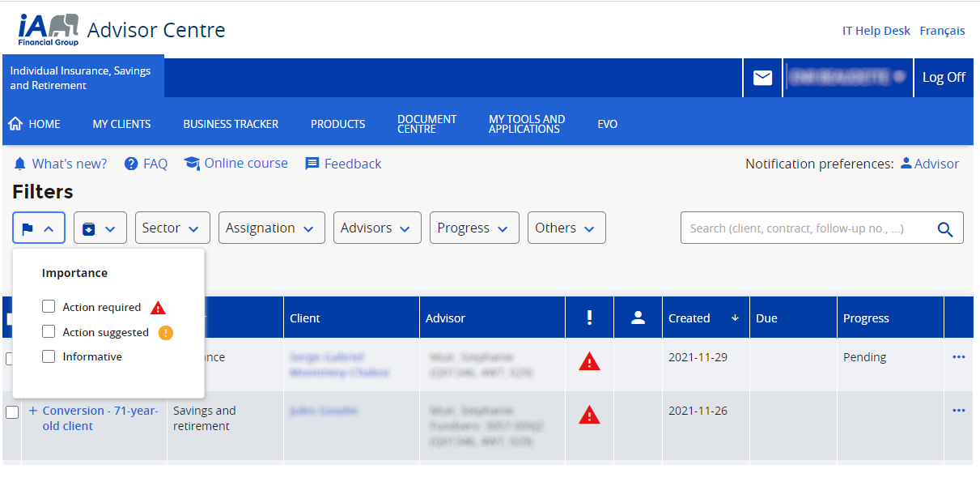
Task: Switch language to Français
Action: [943, 31]
